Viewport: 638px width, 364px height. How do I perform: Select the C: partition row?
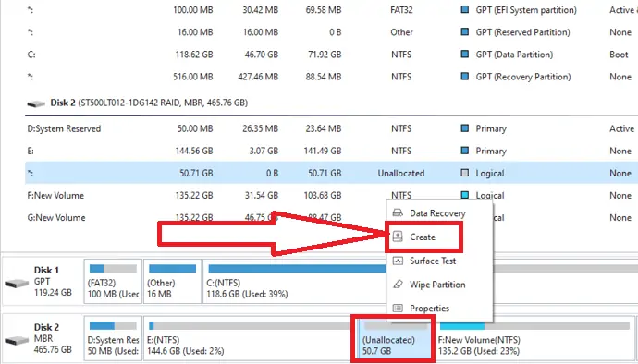[x=331, y=55]
